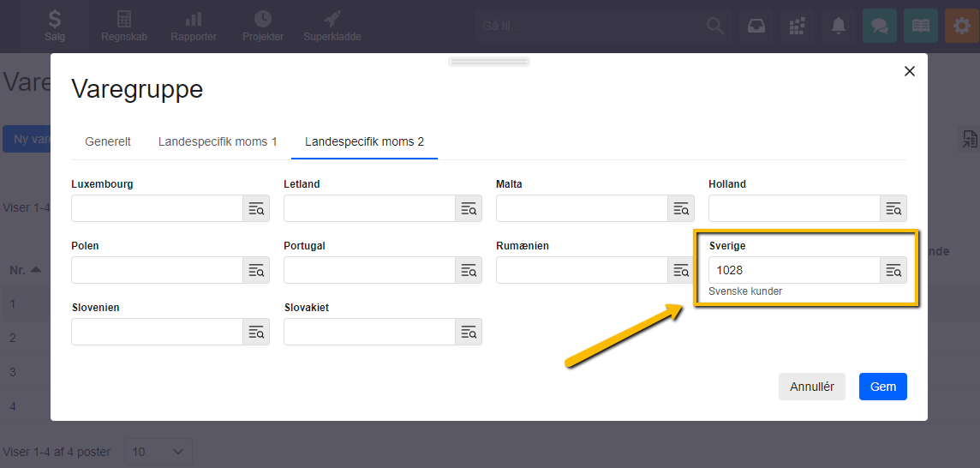
Task: Click the Sverige input field with 1028
Action: [794, 270]
